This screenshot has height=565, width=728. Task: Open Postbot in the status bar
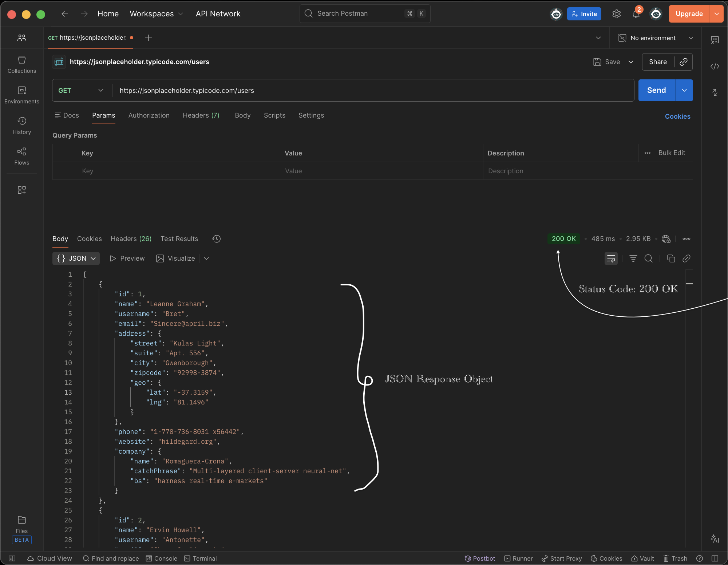[x=479, y=558]
